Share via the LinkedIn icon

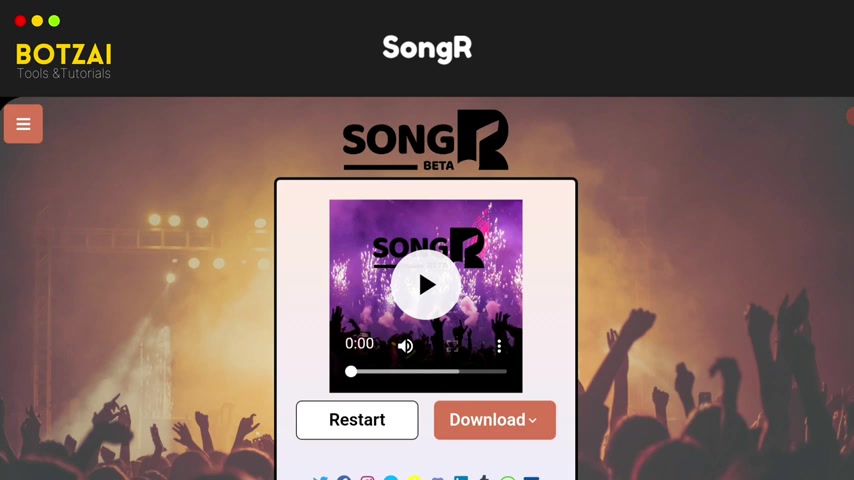461,478
